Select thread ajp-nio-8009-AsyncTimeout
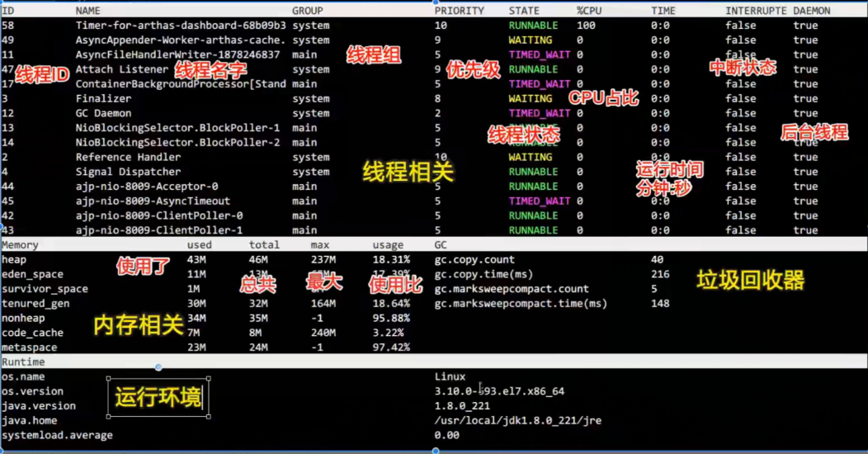 153,201
